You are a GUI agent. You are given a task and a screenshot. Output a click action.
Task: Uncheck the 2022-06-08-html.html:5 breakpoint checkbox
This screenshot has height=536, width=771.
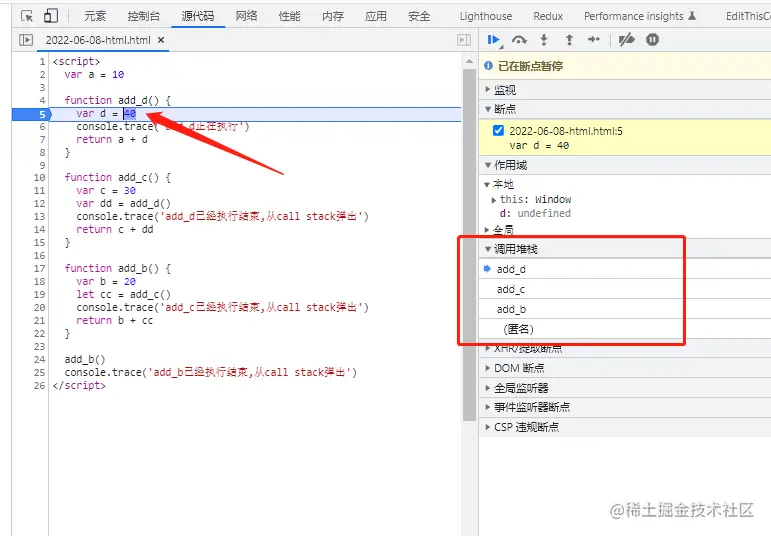click(498, 130)
